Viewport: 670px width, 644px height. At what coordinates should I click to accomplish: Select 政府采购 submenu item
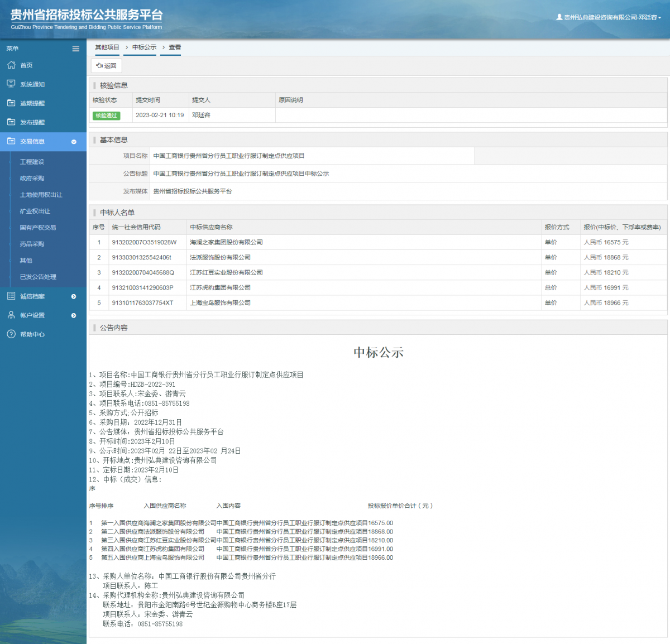click(x=32, y=179)
